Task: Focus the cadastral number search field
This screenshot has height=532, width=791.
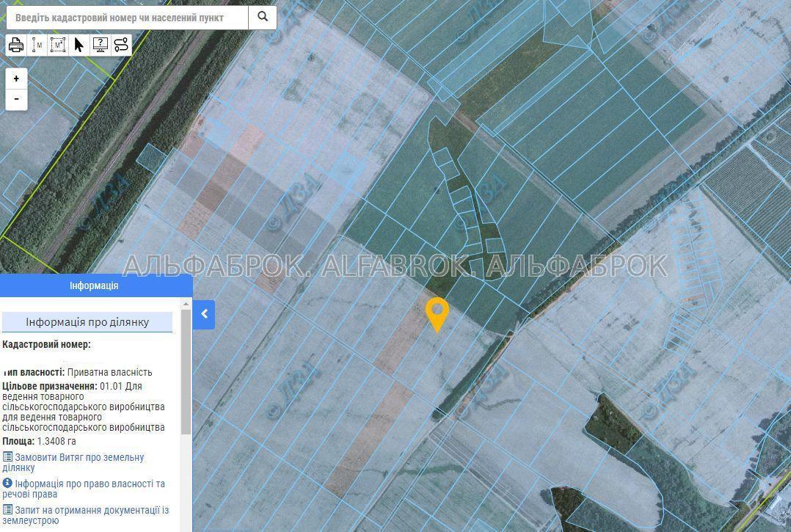Action: [127, 18]
